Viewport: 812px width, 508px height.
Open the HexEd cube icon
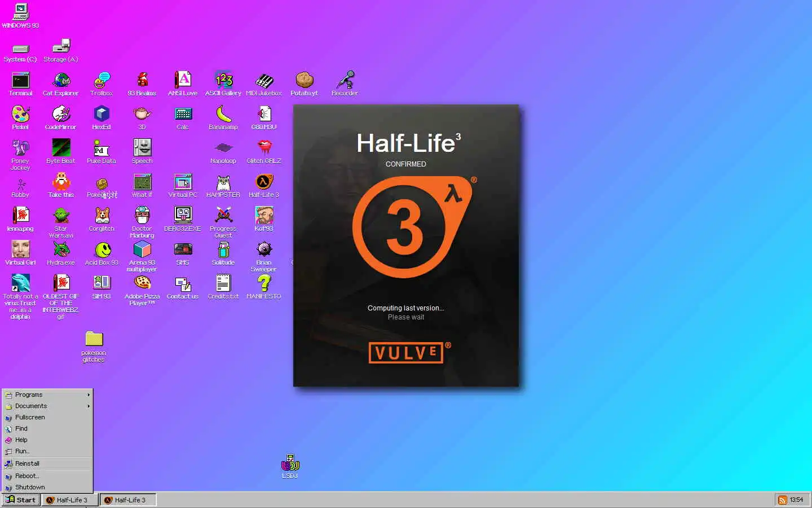point(101,118)
